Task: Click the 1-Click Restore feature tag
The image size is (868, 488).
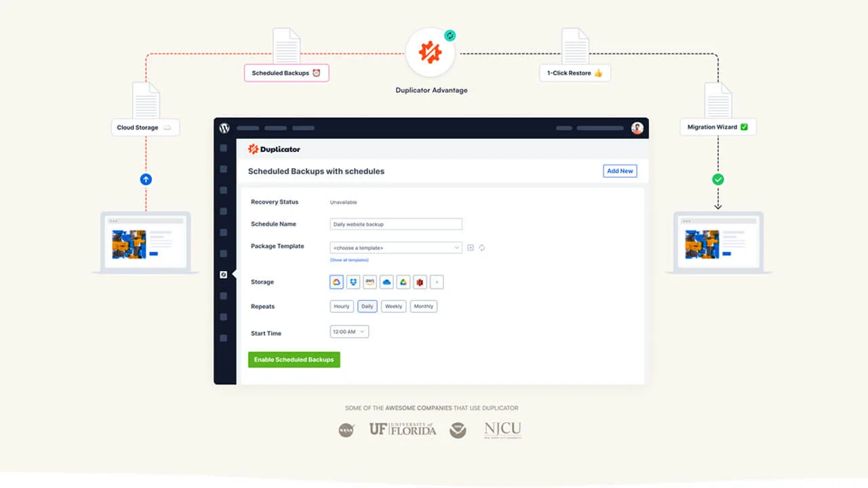Action: click(x=575, y=73)
